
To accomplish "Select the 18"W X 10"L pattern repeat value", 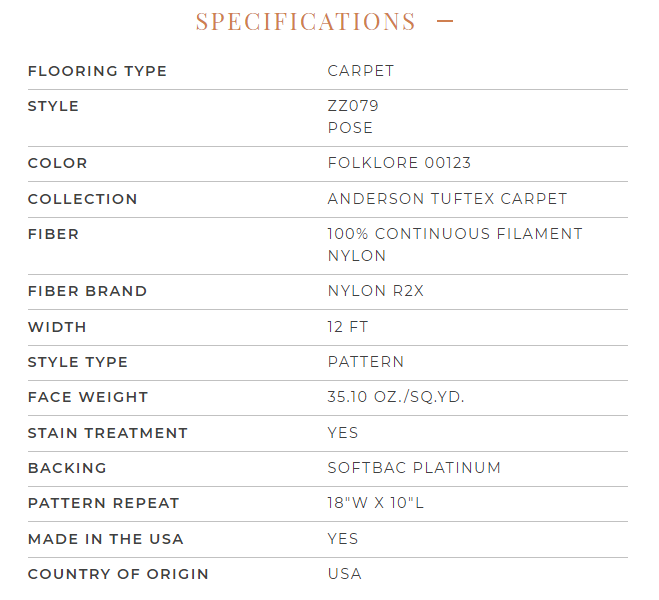I will tap(376, 503).
